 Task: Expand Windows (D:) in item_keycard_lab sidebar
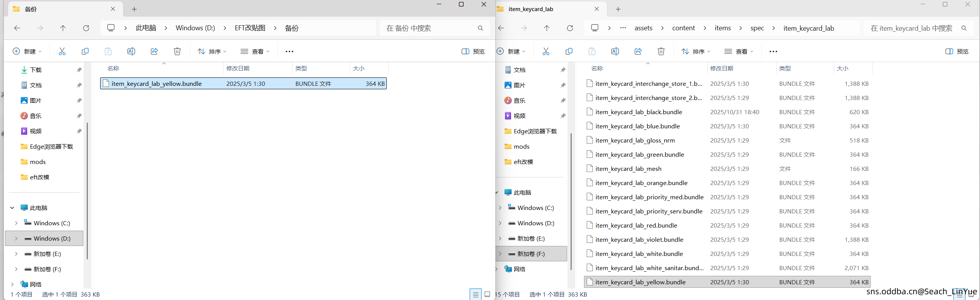tap(500, 223)
